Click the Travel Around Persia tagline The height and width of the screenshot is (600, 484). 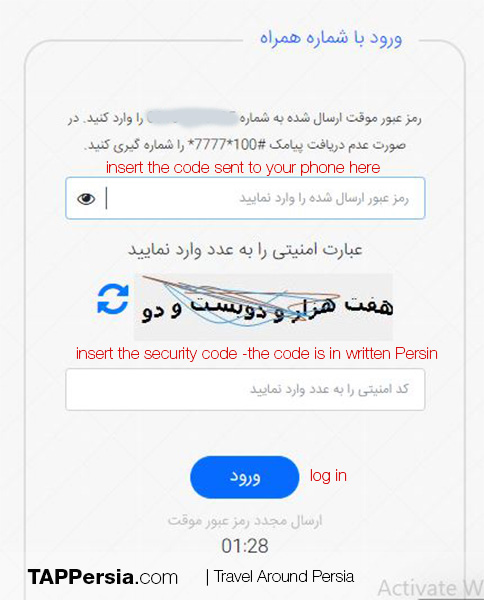[x=284, y=576]
